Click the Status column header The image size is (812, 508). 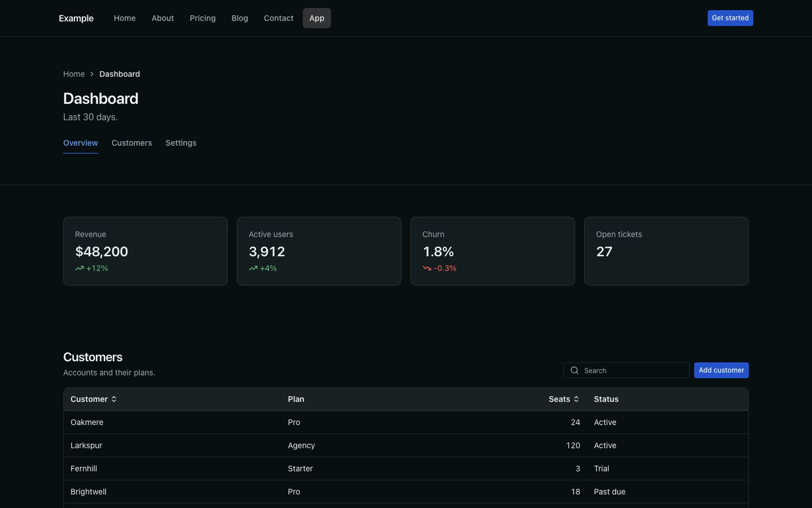point(606,399)
